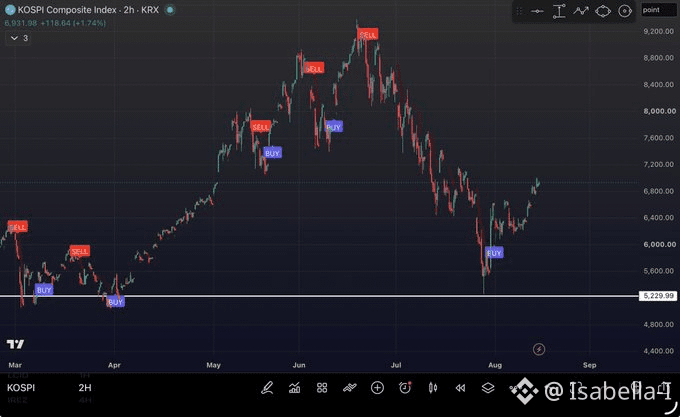Open the four-squares layout grid icon
Viewport: 680px width, 417px height.
pyautogui.click(x=322, y=388)
